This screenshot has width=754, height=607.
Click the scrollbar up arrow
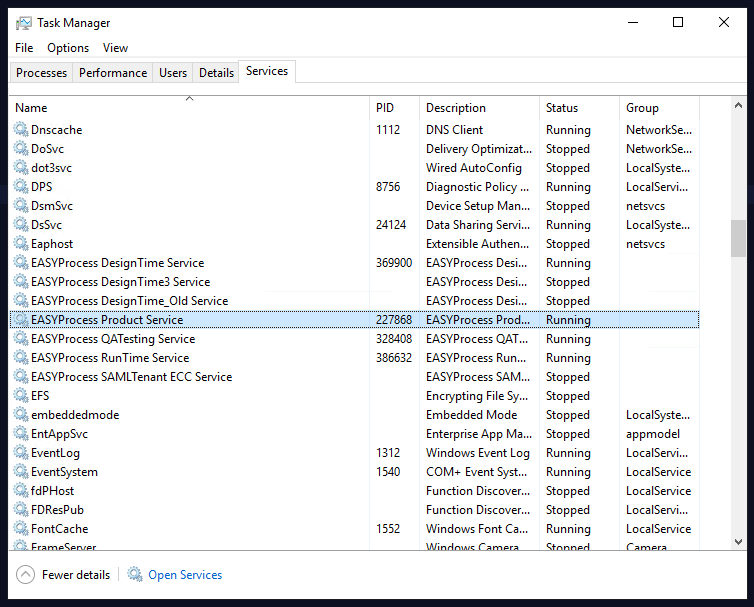pyautogui.click(x=738, y=105)
